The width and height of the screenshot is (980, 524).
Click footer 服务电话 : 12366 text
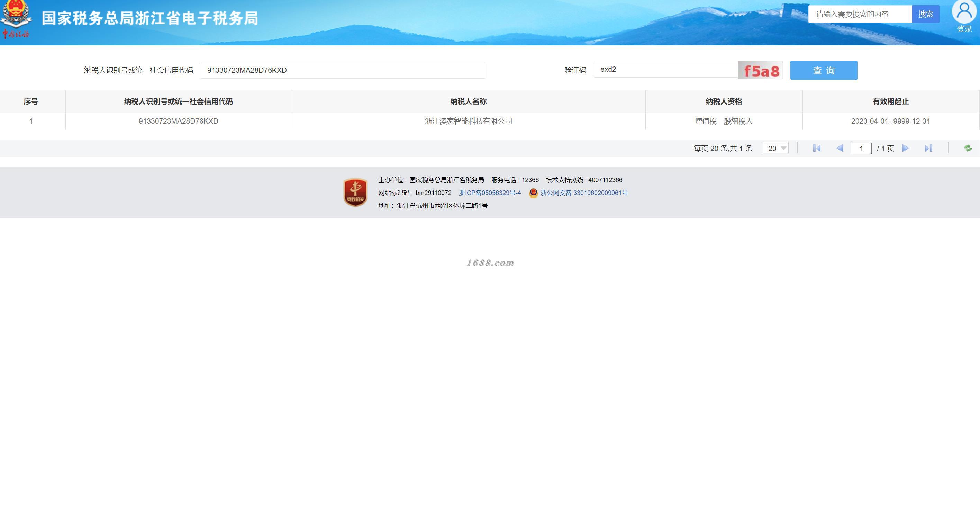click(x=515, y=180)
